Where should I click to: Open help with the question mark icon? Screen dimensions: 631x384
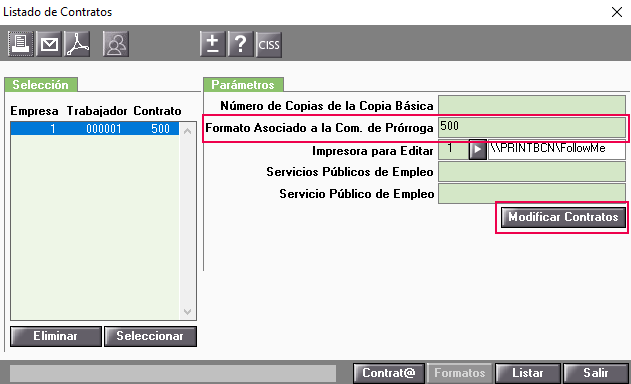click(241, 44)
